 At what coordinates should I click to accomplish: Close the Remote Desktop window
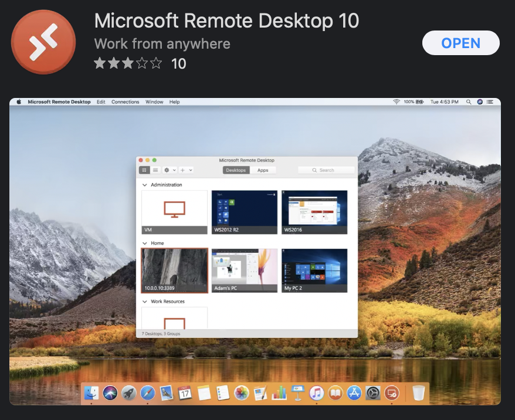point(141,160)
